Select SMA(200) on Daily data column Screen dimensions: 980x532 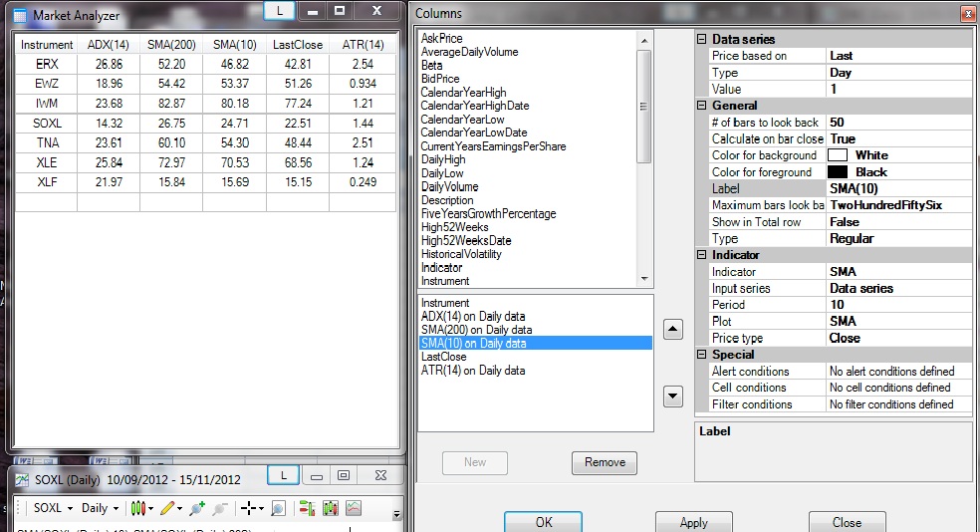coord(477,330)
